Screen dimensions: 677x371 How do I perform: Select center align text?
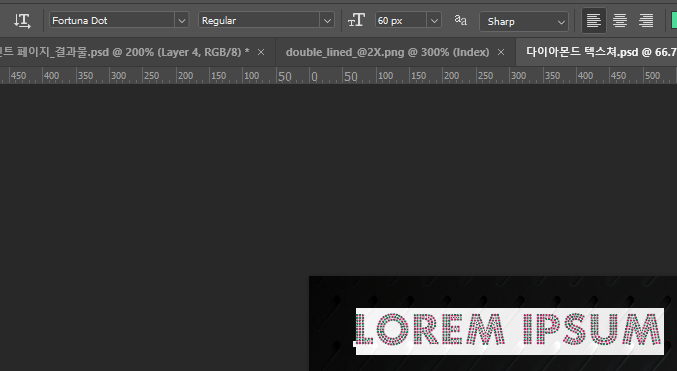coord(620,20)
